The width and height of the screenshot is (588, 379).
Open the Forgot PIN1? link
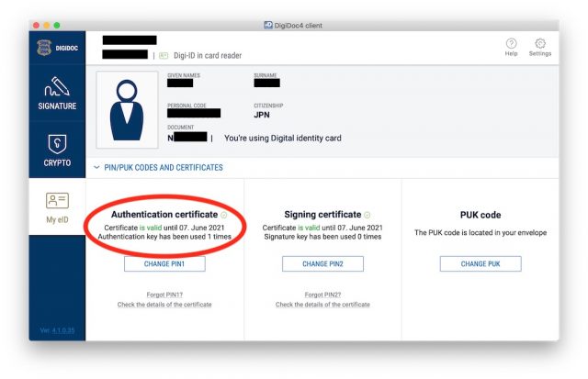pos(164,295)
